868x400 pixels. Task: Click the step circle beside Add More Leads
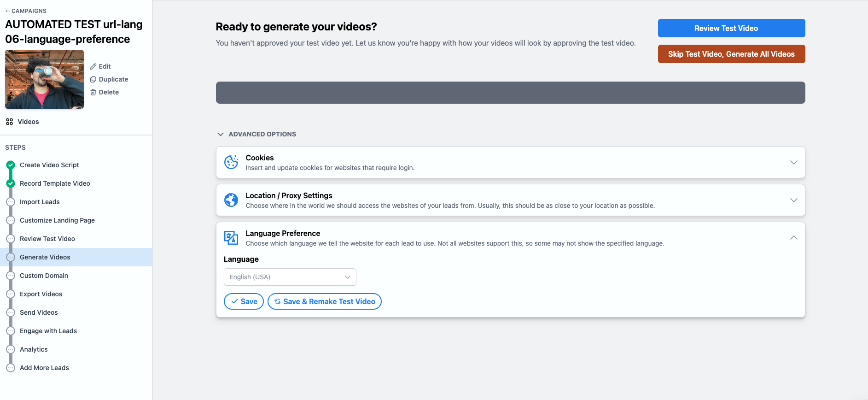coord(11,368)
